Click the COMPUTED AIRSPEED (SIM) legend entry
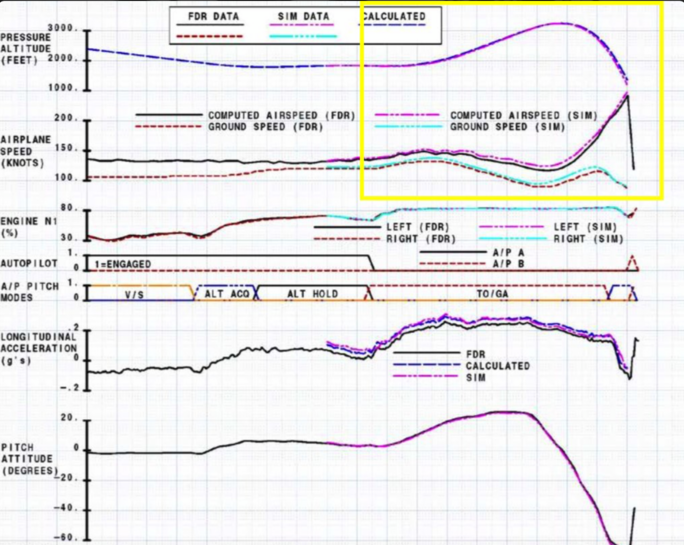684x545 pixels. click(511, 116)
